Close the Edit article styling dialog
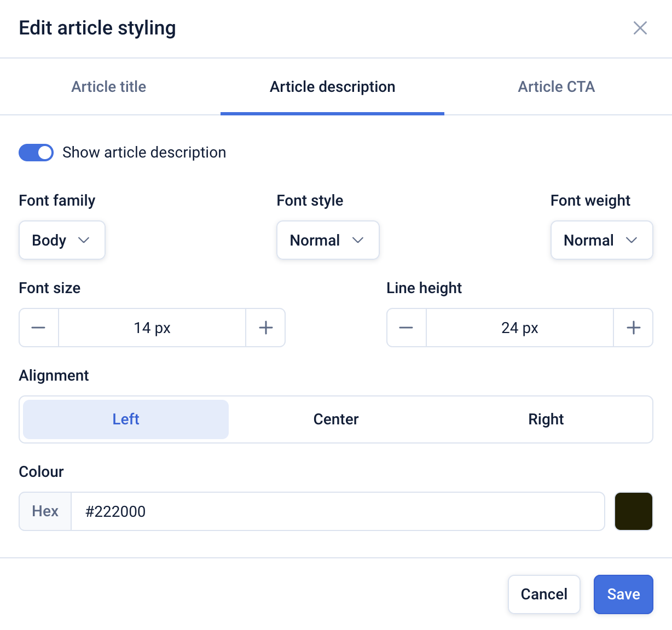 coord(640,28)
